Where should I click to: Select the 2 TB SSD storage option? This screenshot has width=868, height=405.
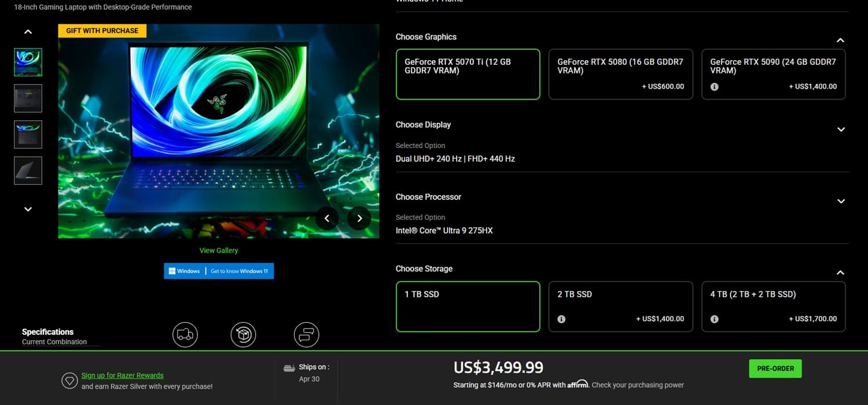tap(620, 307)
